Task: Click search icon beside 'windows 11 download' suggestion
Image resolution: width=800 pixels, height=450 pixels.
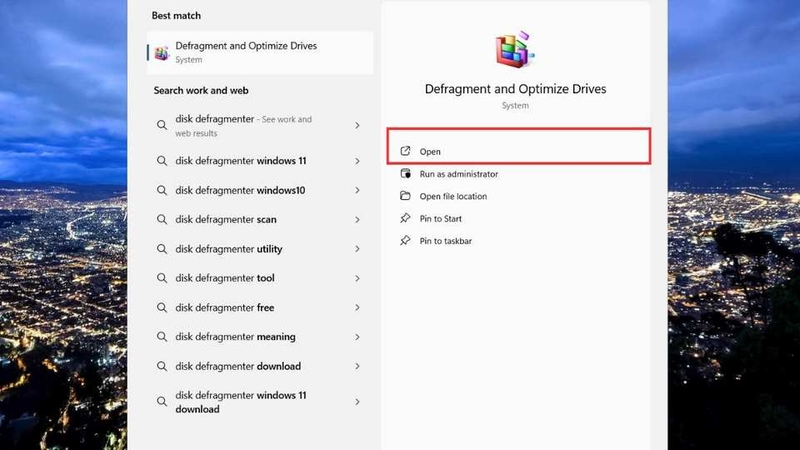Action: point(162,402)
